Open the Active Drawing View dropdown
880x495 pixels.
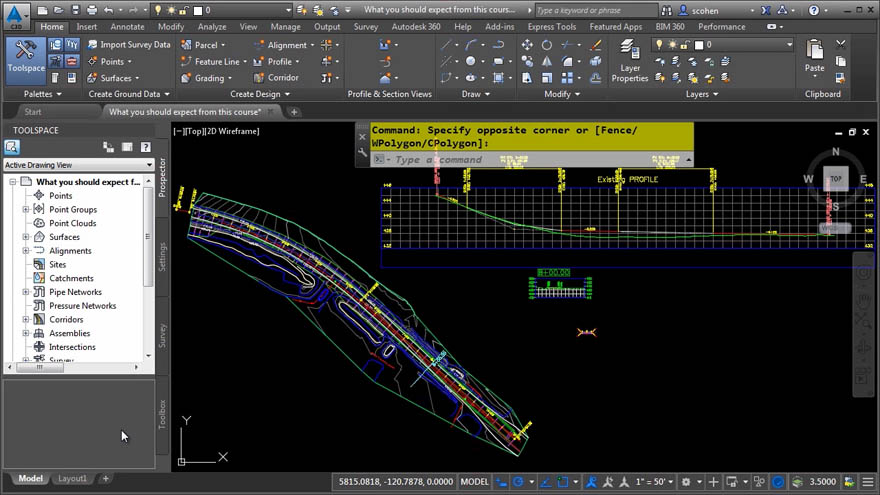coord(79,165)
